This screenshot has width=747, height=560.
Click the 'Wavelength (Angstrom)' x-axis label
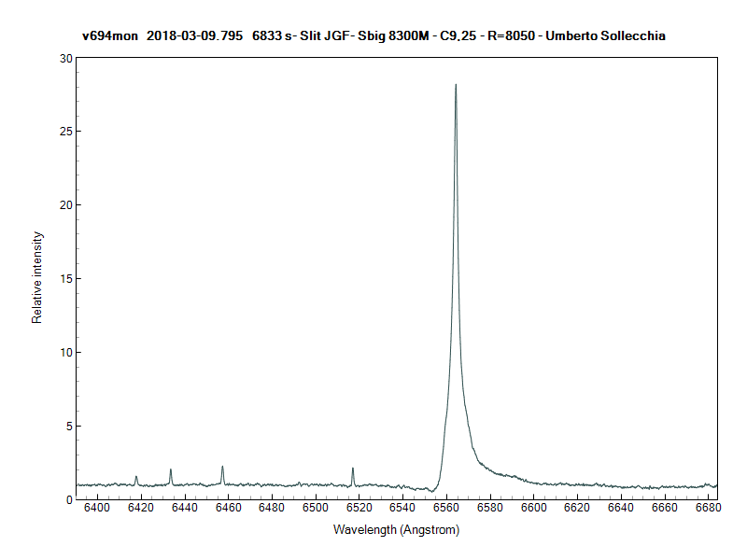[x=396, y=529]
